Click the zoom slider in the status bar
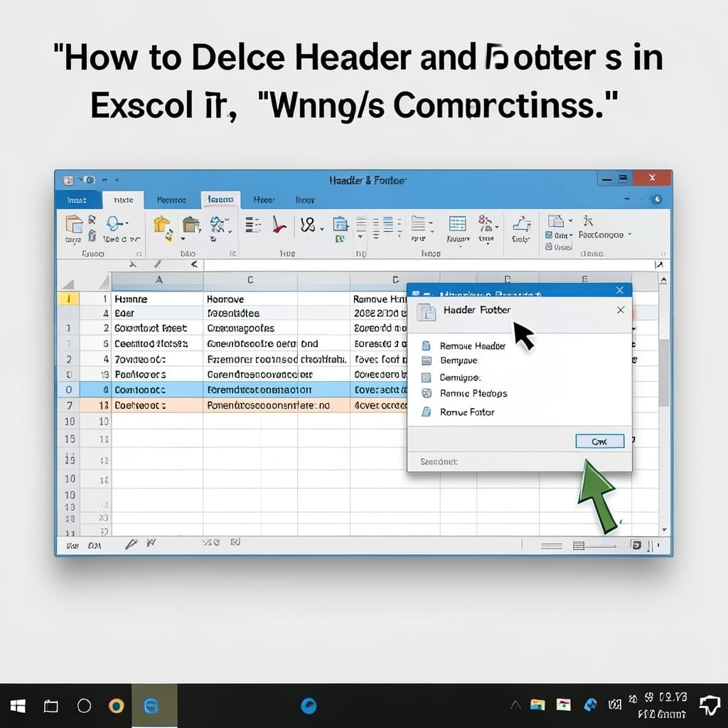Screen dimensions: 728x728 pos(600,546)
